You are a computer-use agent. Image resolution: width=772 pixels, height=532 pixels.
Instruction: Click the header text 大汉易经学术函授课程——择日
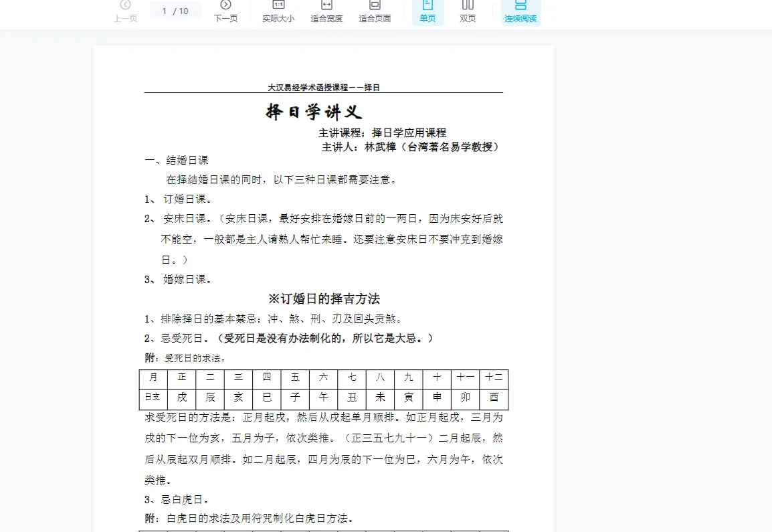324,88
